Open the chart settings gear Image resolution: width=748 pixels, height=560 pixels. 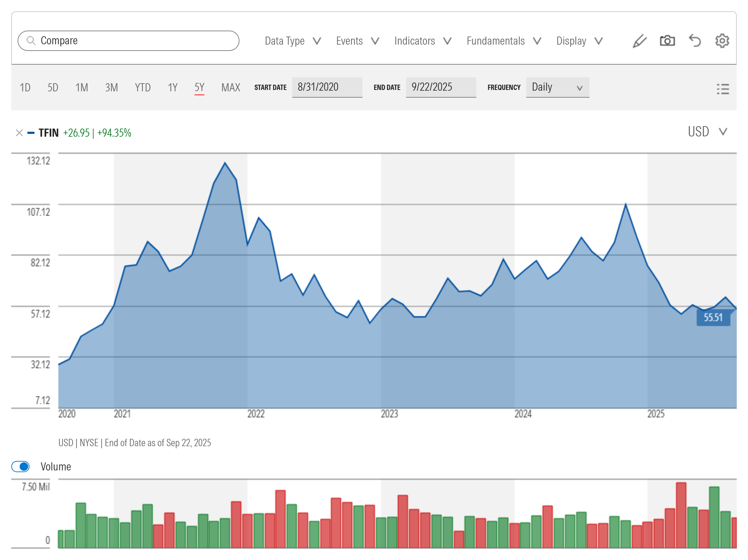click(x=722, y=41)
